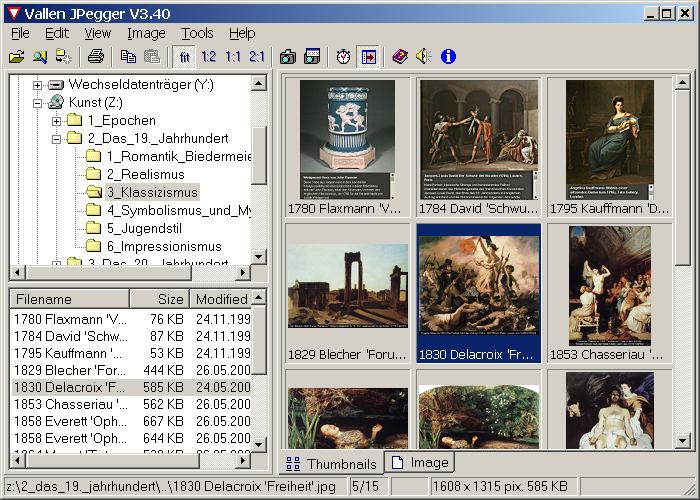Click the printer icon in toolbar
Screen dimensions: 700x500
[95, 57]
